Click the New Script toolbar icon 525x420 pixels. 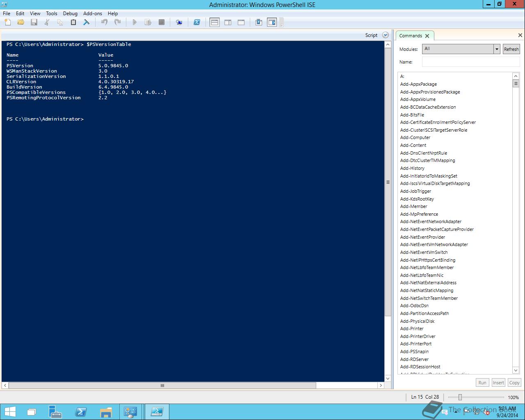[8, 22]
